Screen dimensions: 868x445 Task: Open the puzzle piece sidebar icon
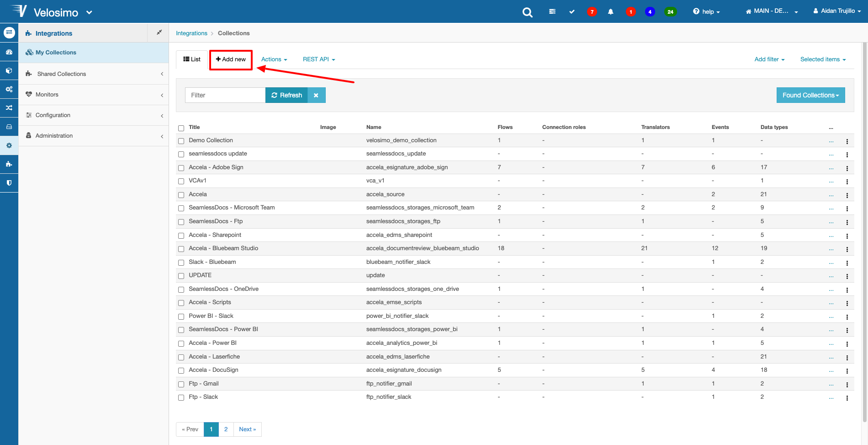[9, 164]
